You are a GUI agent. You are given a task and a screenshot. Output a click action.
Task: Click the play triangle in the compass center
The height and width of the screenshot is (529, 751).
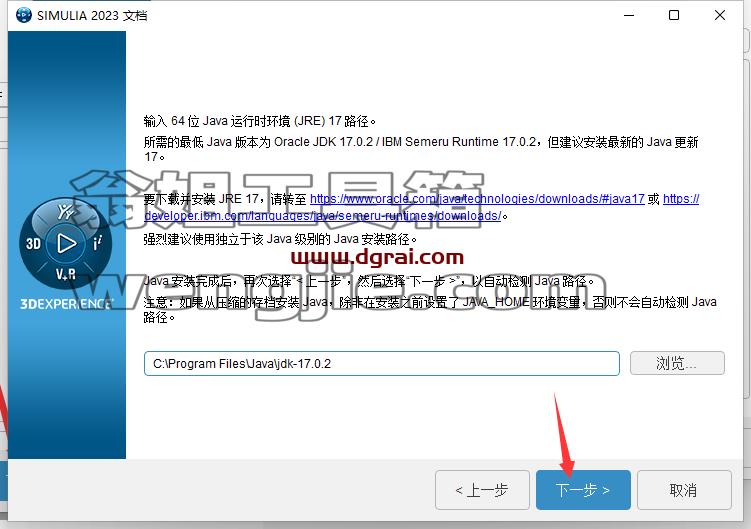66,243
